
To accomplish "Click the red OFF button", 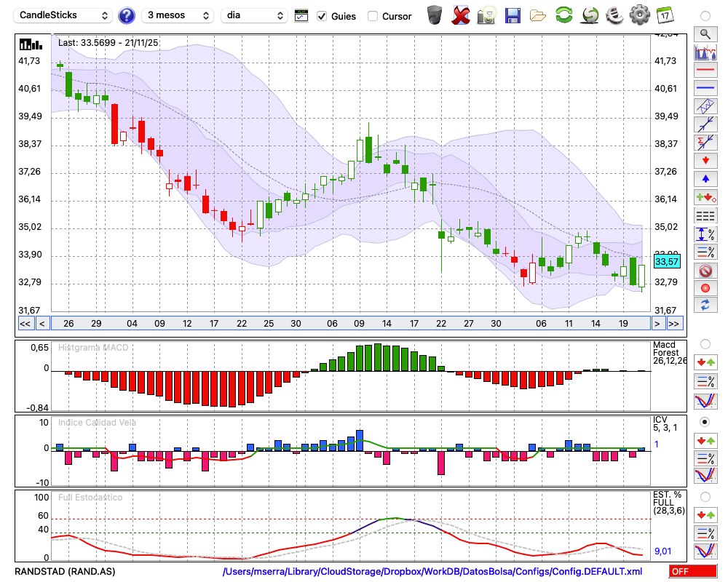I will pyautogui.click(x=692, y=572).
